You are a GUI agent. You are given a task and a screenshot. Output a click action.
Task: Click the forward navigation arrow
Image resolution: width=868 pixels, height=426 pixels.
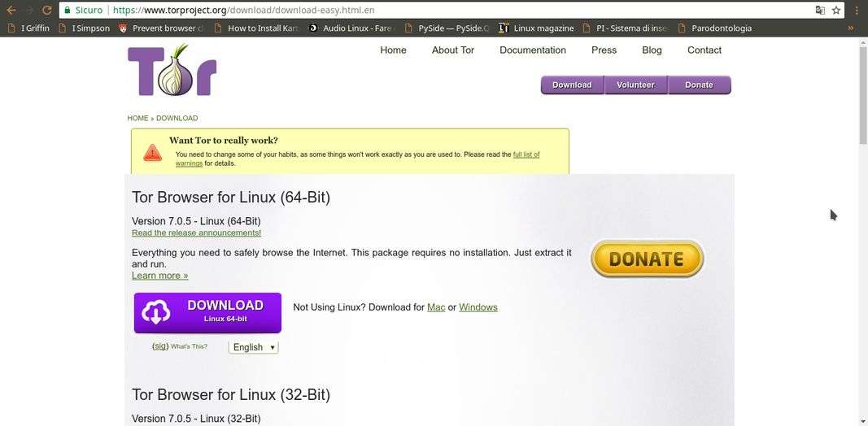tap(29, 10)
